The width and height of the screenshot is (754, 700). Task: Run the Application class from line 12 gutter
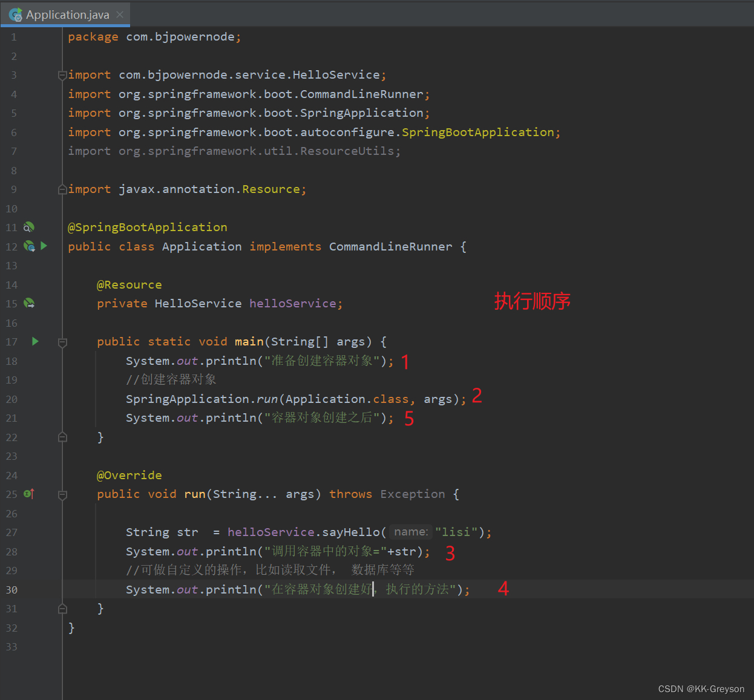pos(44,246)
